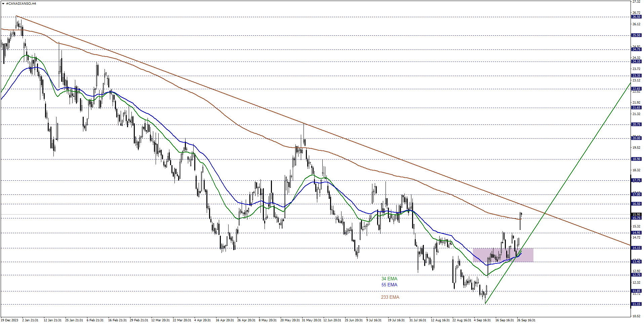Click the 22.65 horizontal level price tag

636,89
